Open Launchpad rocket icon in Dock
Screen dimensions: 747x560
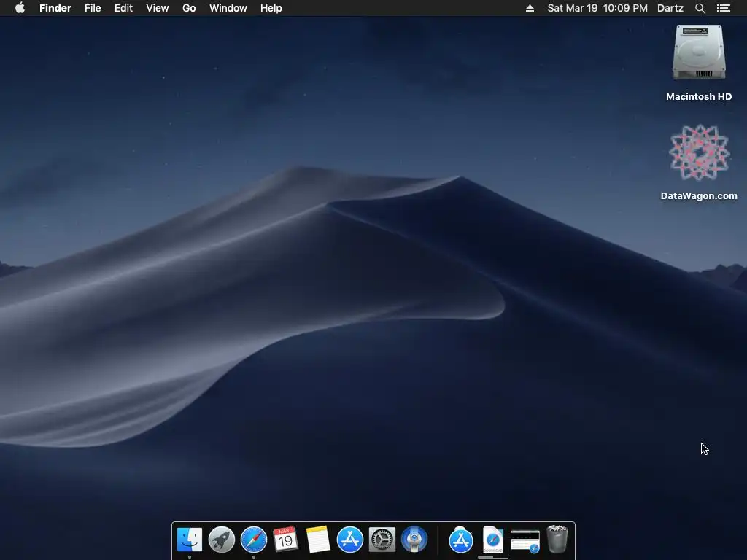[222, 540]
